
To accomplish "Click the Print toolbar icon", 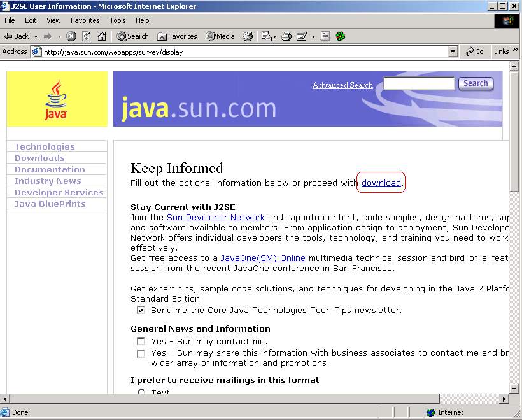I will (x=286, y=36).
